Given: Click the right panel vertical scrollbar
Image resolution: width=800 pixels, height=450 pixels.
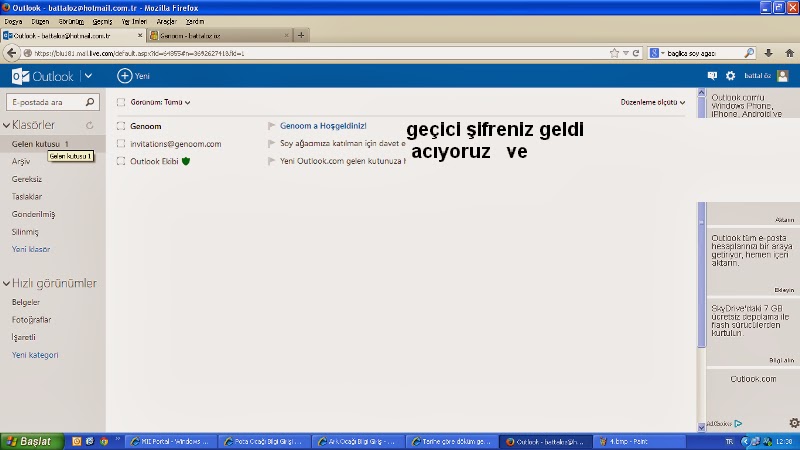Looking at the screenshot, I should pyautogui.click(x=702, y=260).
